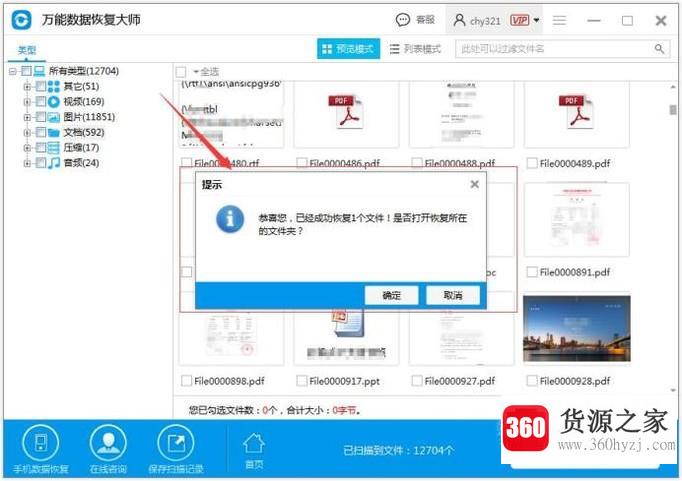The height and width of the screenshot is (481, 682).
Task: Click the 音频 music note icon
Action: tap(53, 163)
